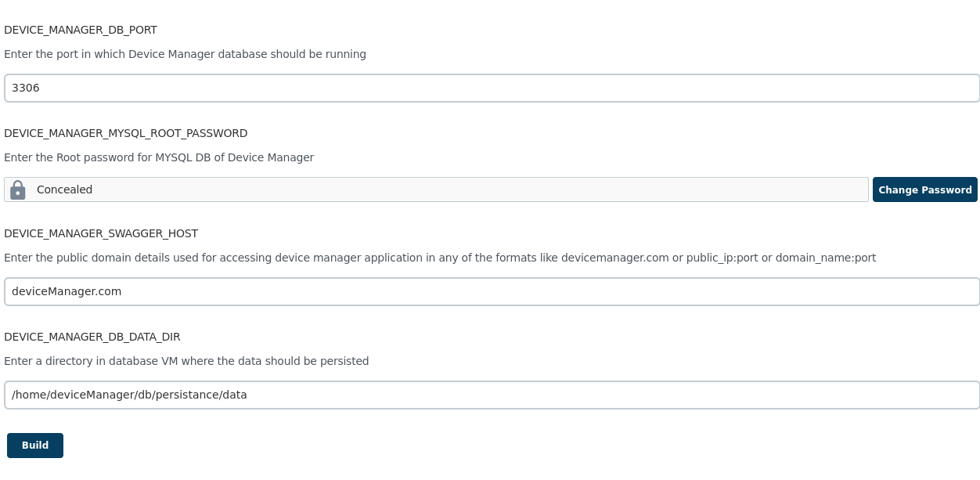Click the word Concealed in password field
This screenshot has width=980, height=480.
64,189
